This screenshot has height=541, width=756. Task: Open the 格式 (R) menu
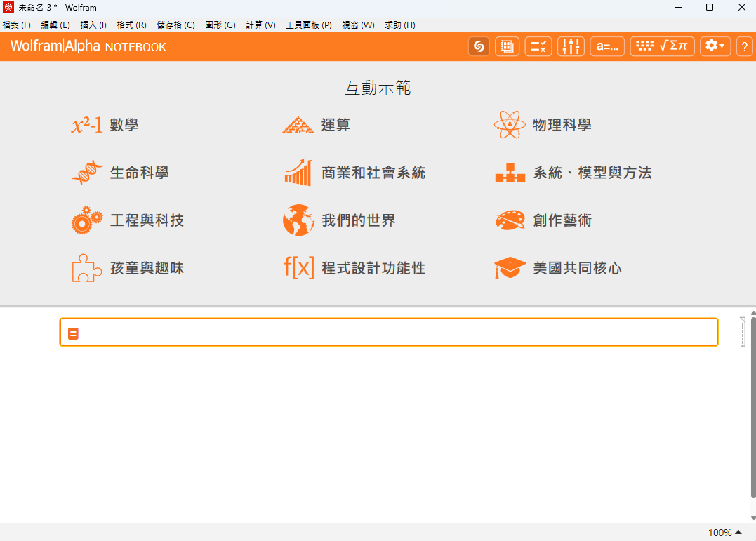click(132, 25)
